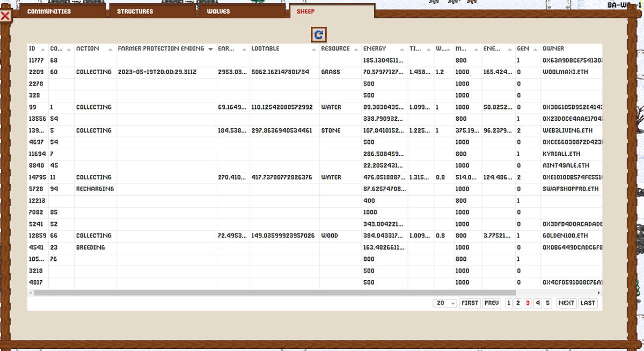Click lootable value 110.12542088572992
The height and width of the screenshot is (351, 644).
(x=284, y=107)
